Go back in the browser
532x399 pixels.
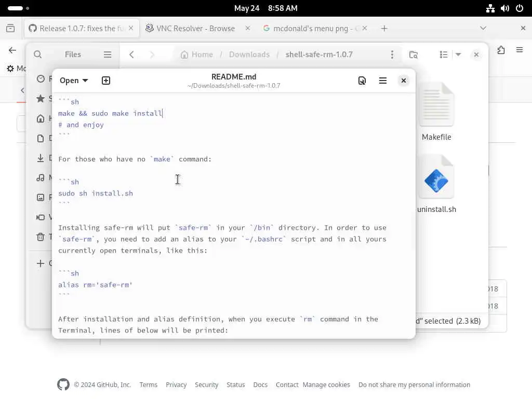(12, 50)
